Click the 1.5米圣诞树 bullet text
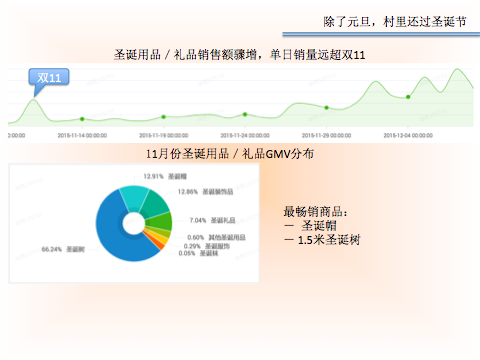The width and height of the screenshot is (480, 360). tap(329, 240)
